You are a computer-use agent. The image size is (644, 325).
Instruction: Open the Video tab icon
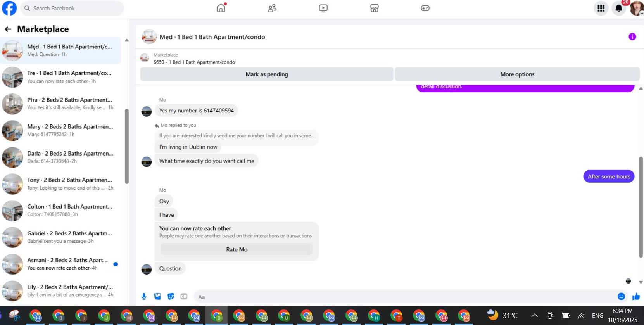[x=323, y=8]
